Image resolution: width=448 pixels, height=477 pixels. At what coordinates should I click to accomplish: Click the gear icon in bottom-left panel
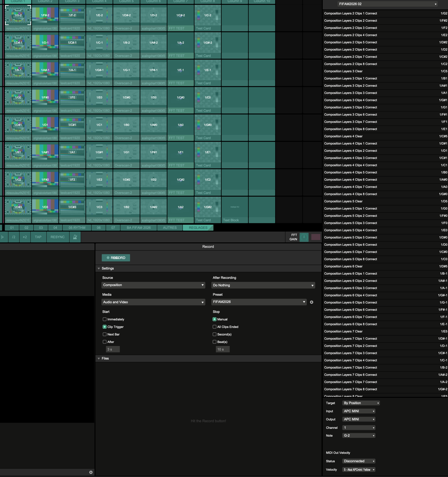91,472
